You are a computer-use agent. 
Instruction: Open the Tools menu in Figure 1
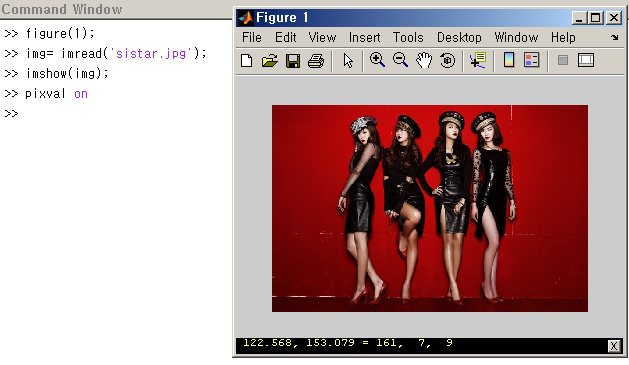pos(408,37)
